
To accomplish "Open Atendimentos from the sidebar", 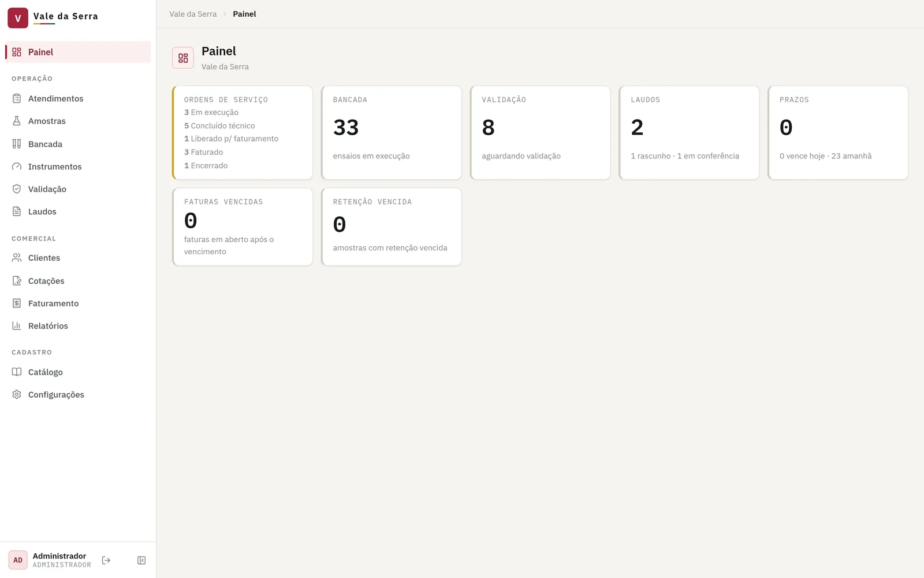I will click(x=78, y=99).
